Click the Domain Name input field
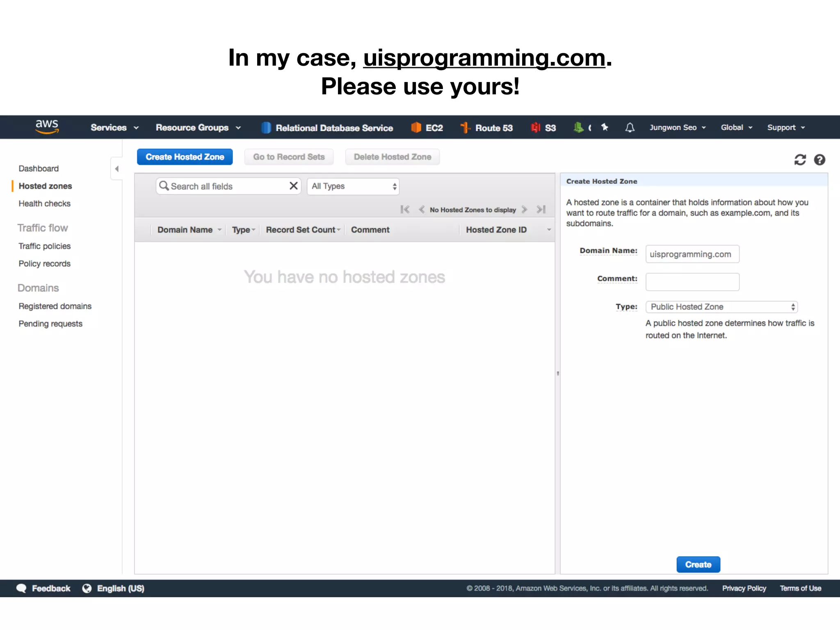The image size is (840, 630). coord(692,254)
